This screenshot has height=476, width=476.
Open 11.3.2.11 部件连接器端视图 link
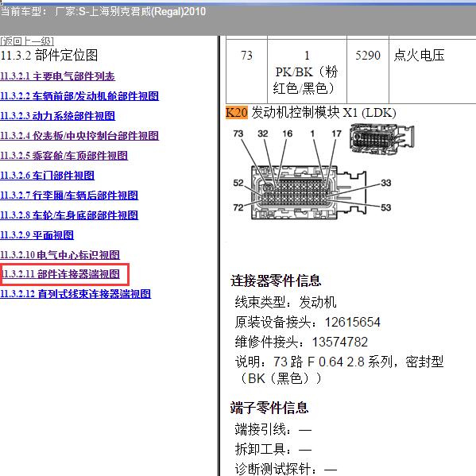point(60,274)
